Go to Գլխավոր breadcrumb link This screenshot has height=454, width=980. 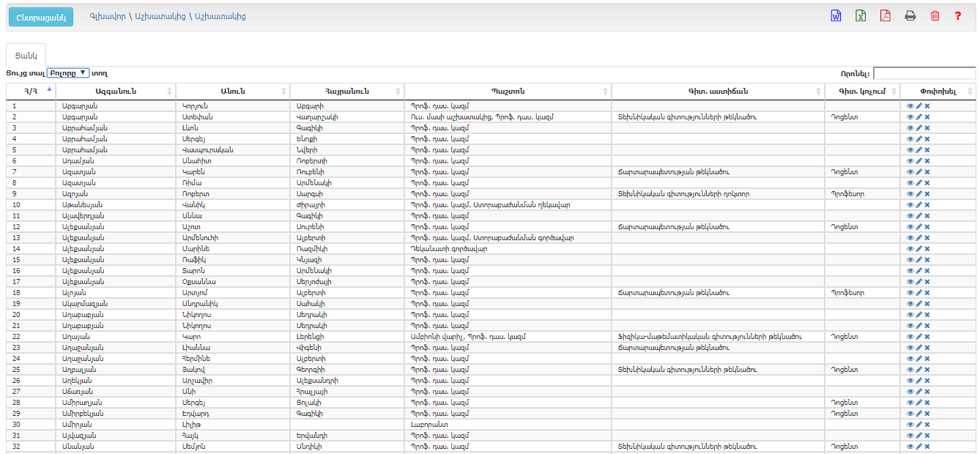click(106, 16)
